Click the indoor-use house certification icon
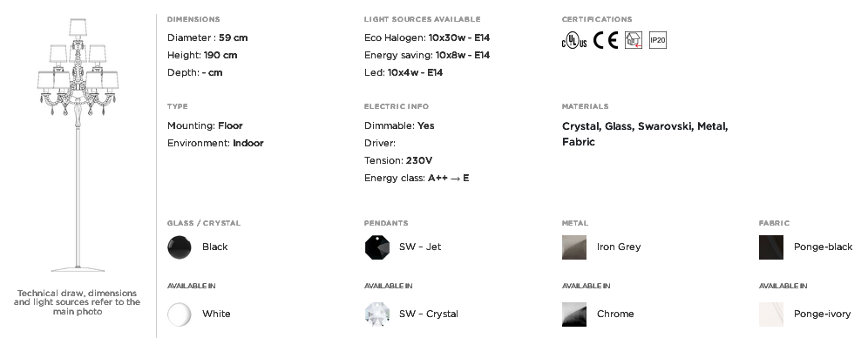 (x=634, y=40)
